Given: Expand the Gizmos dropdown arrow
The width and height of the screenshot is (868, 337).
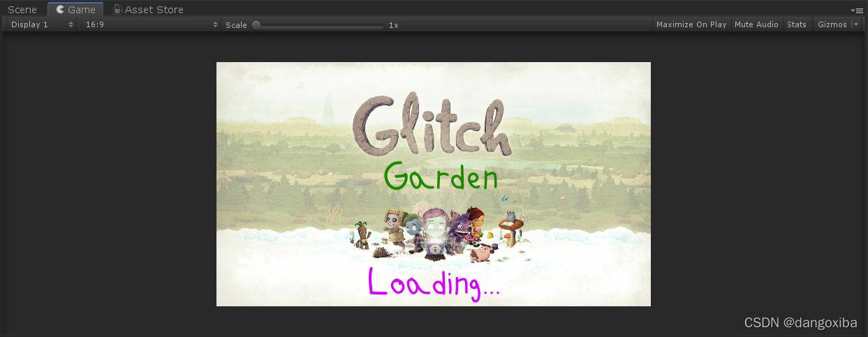Looking at the screenshot, I should pos(855,24).
